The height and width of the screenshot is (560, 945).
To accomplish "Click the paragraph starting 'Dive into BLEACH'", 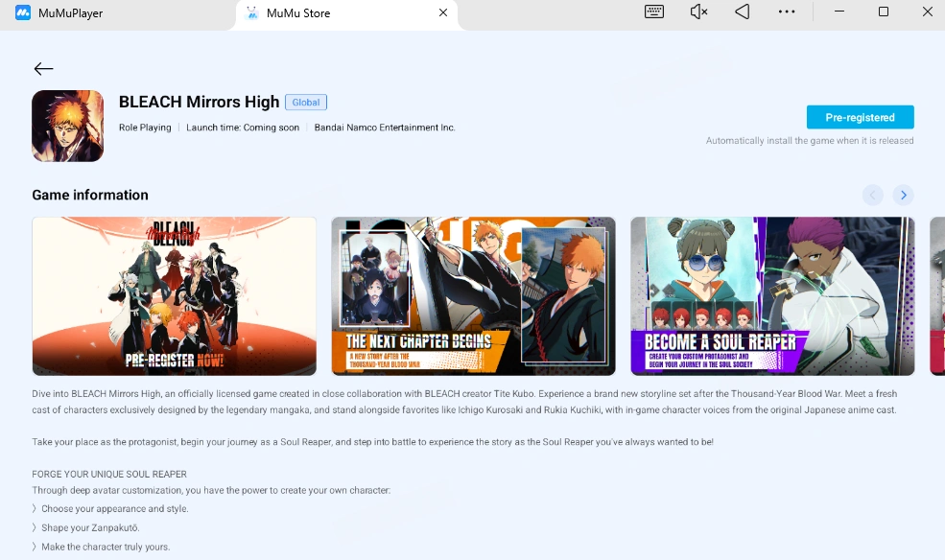I will [464, 402].
